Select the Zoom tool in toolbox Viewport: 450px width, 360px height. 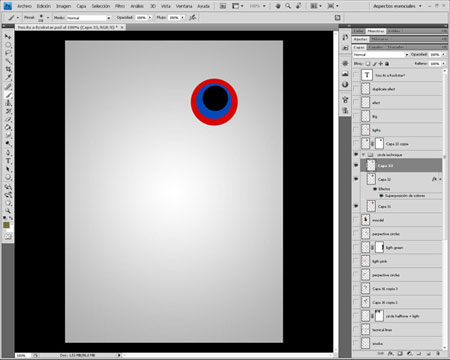point(8,211)
